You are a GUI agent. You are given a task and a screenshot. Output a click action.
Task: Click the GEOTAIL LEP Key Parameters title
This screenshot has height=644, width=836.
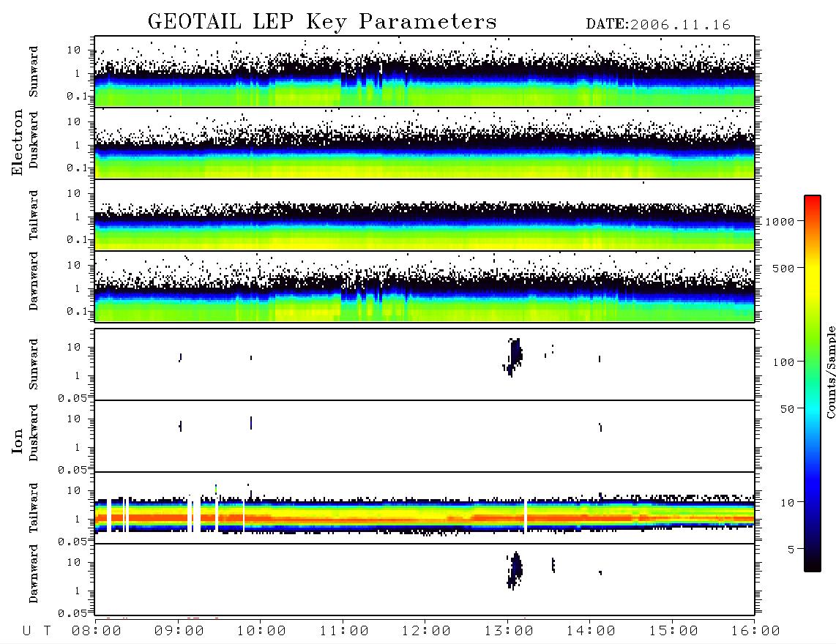(322, 22)
